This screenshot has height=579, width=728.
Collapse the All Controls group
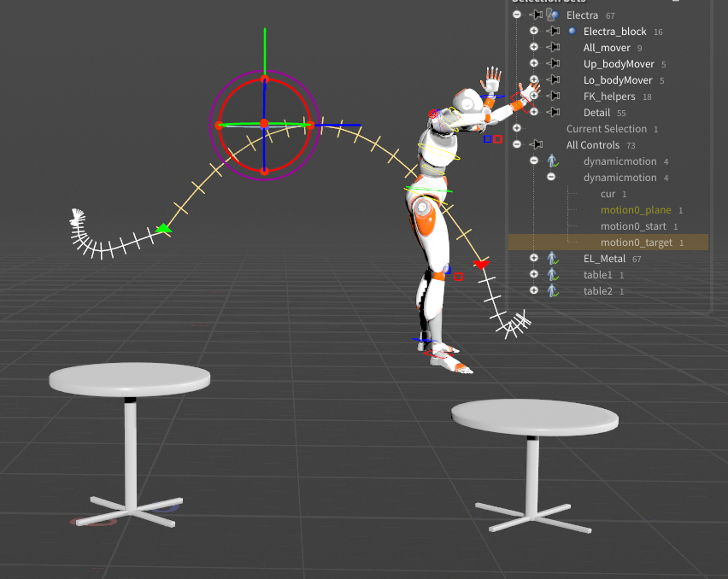(x=517, y=145)
